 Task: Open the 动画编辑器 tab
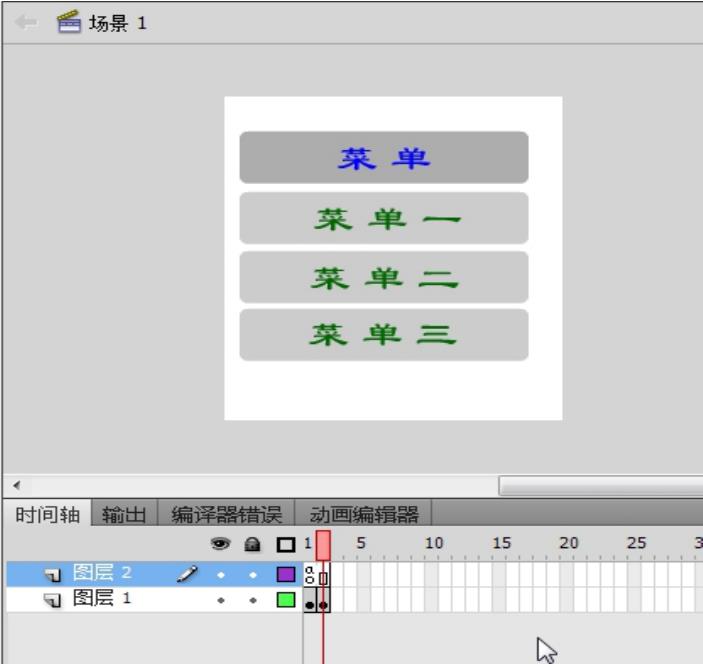tap(364, 514)
